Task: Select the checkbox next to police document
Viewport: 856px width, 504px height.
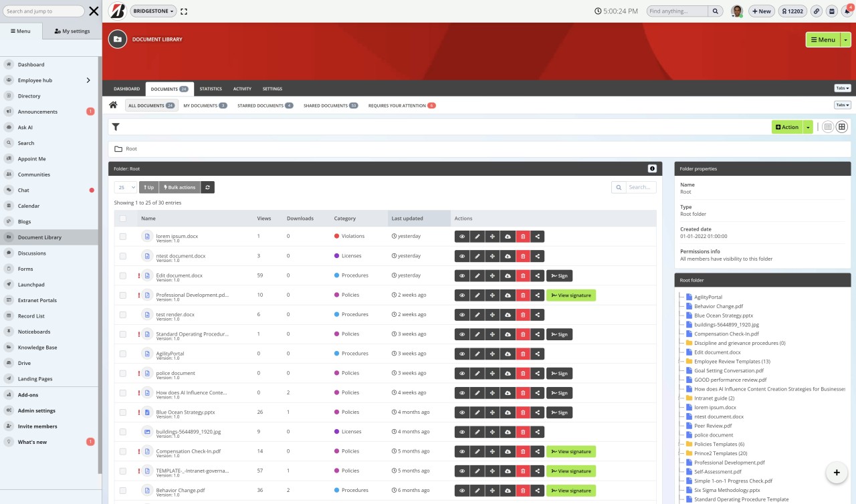Action: 124,373
